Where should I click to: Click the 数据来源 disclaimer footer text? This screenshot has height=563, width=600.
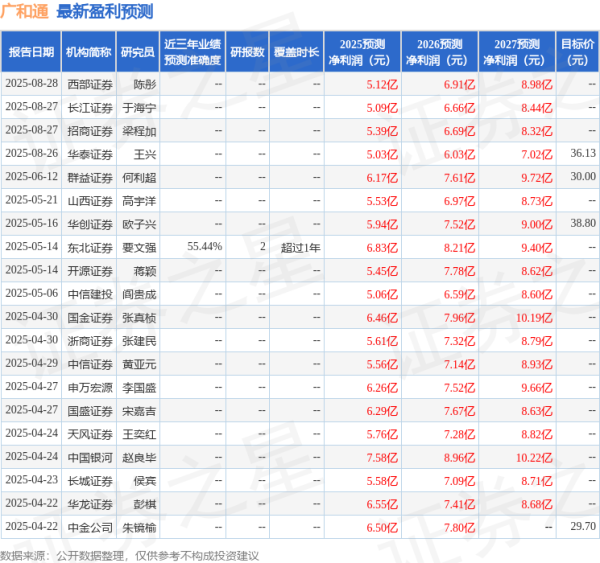(x=129, y=556)
